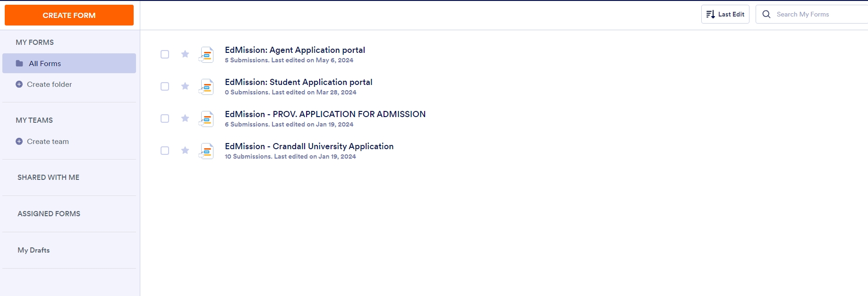Open the PROV. APPLICATION FOR ADMISSION form title
Image resolution: width=868 pixels, height=296 pixels.
pos(325,114)
